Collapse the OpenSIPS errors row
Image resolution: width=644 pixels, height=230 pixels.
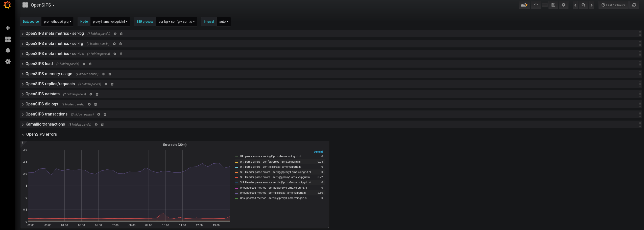pyautogui.click(x=41, y=134)
